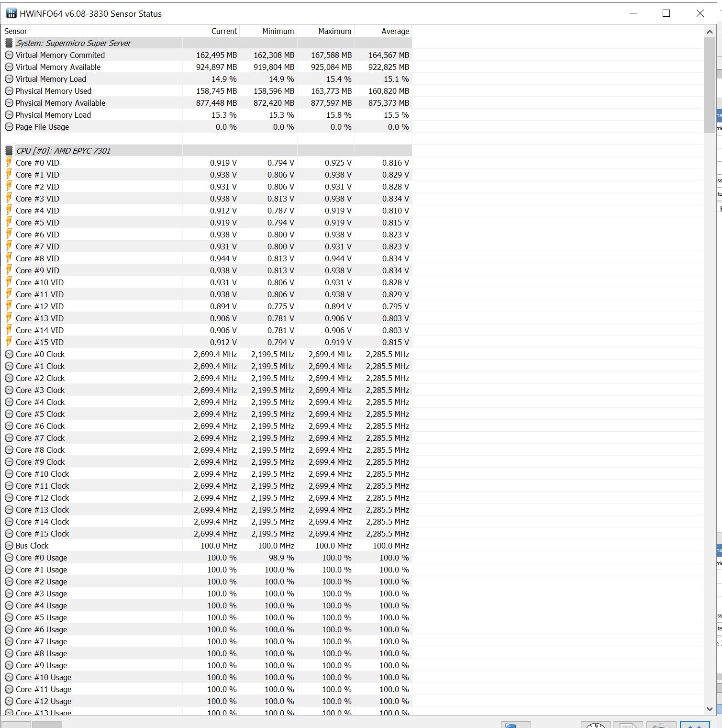Screen dimensions: 722x728
Task: Select the Bus Clock row label
Action: pyautogui.click(x=32, y=546)
